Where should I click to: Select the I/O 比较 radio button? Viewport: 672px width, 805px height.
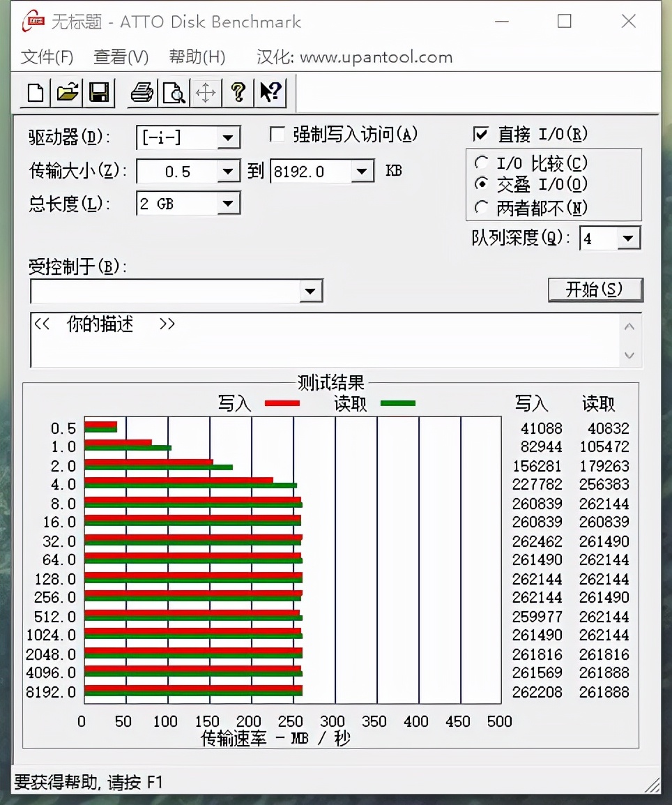482,163
